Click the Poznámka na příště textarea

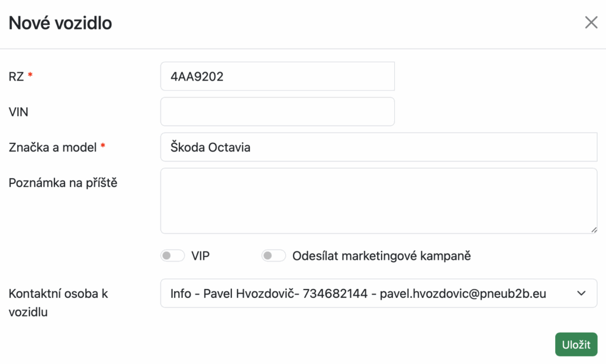coord(378,201)
